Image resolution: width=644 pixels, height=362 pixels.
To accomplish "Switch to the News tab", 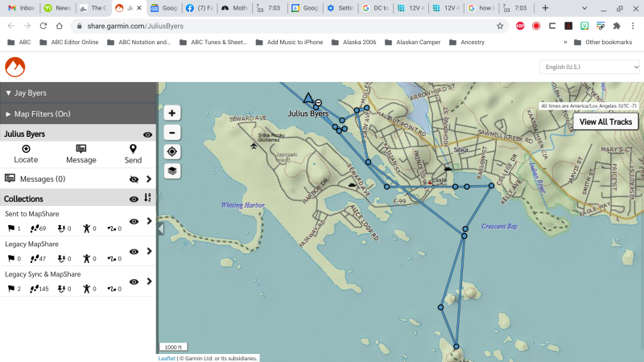I will click(x=57, y=8).
